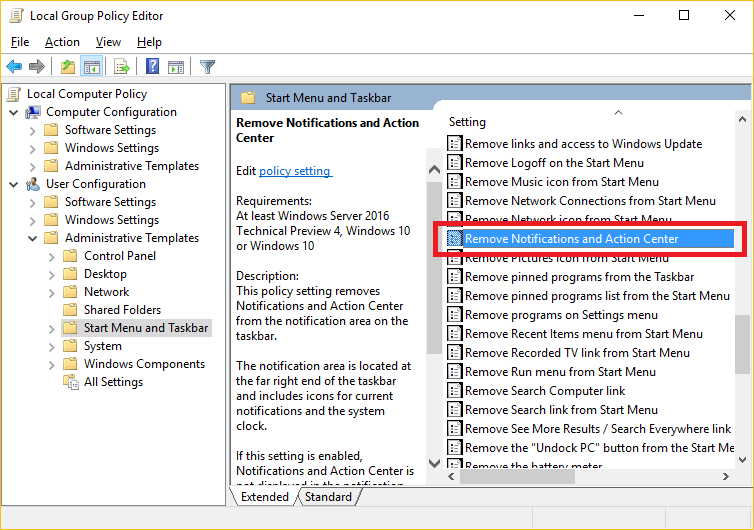Select Remove Network Connections from Start Menu
Viewport: 754px width, 530px height.
[590, 201]
